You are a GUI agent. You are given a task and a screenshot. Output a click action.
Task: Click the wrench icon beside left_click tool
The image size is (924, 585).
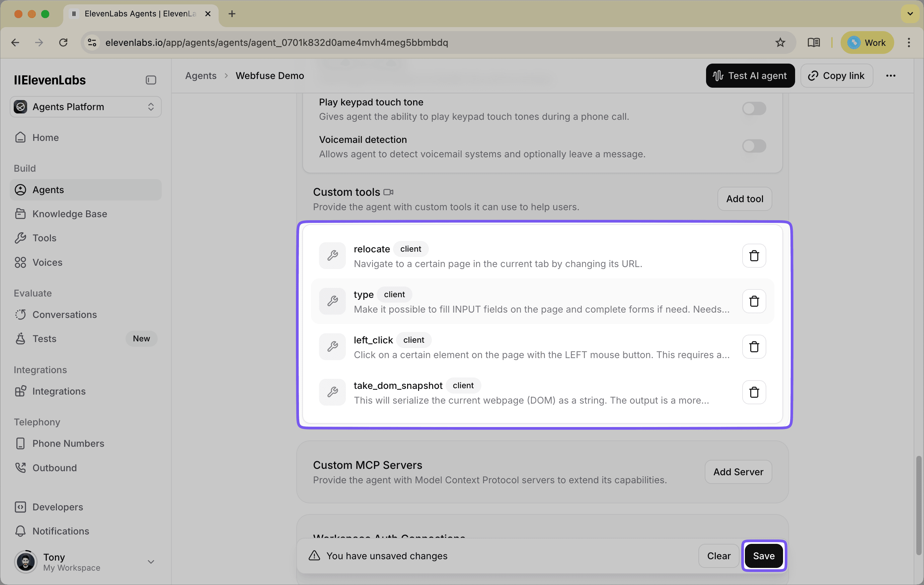point(332,347)
